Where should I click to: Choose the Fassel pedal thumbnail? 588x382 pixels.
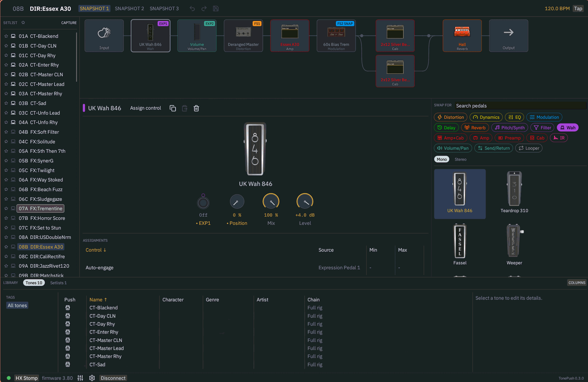[460, 245]
